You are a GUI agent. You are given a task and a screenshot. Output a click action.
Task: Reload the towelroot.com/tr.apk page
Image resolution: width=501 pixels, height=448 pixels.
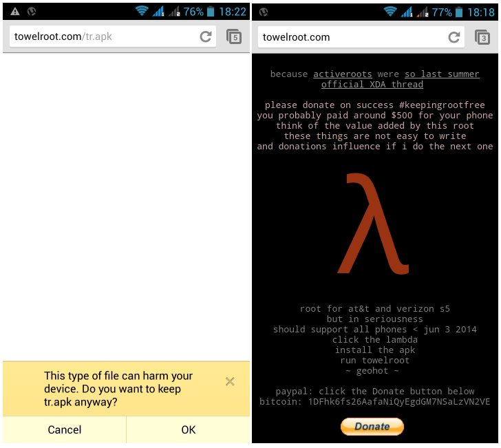point(206,36)
